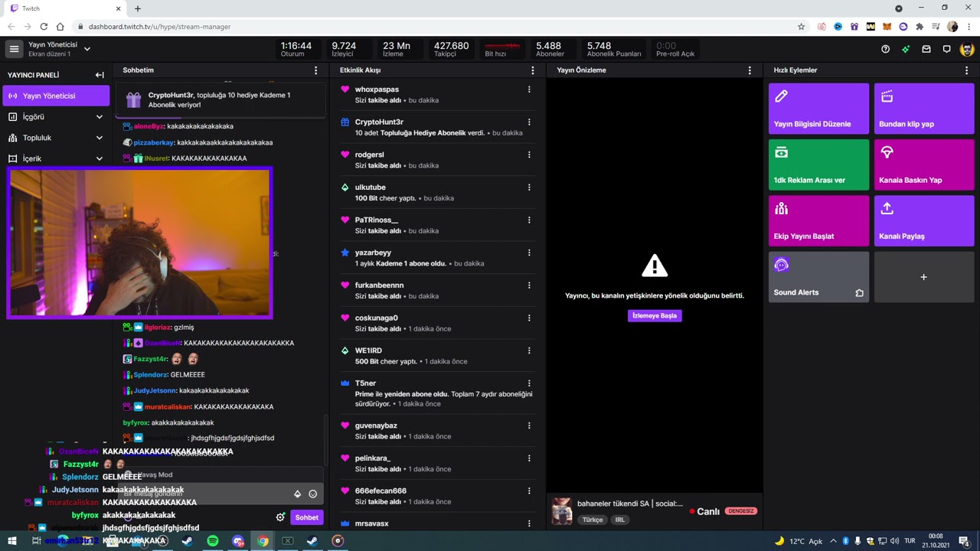Open Etkinlik Akışı panel options menu

point(533,70)
